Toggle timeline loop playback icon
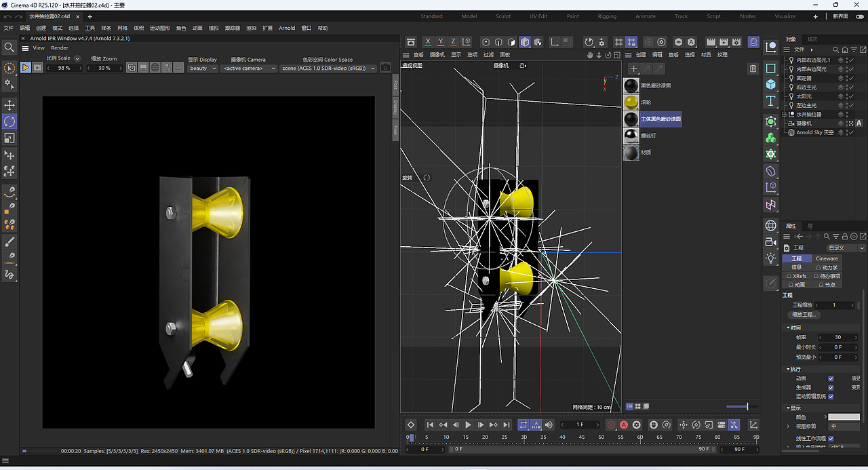 (x=524, y=425)
